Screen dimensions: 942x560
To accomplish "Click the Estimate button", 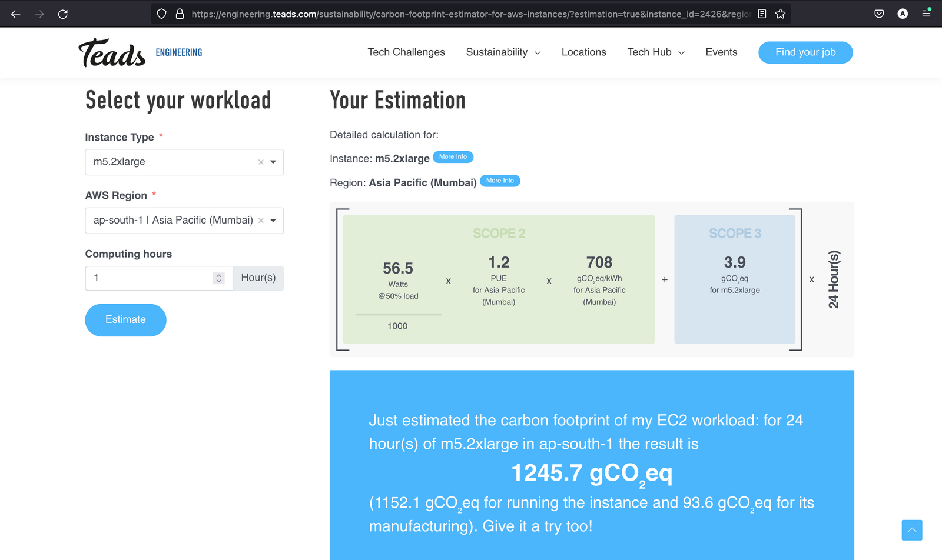I will tap(125, 320).
